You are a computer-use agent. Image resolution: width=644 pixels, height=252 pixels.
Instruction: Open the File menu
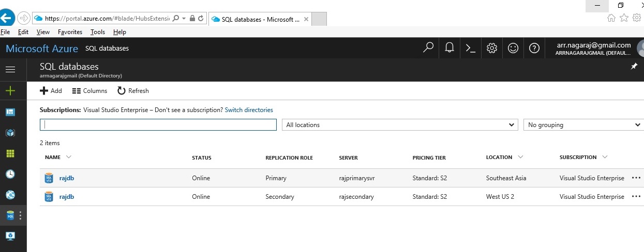coord(5,32)
